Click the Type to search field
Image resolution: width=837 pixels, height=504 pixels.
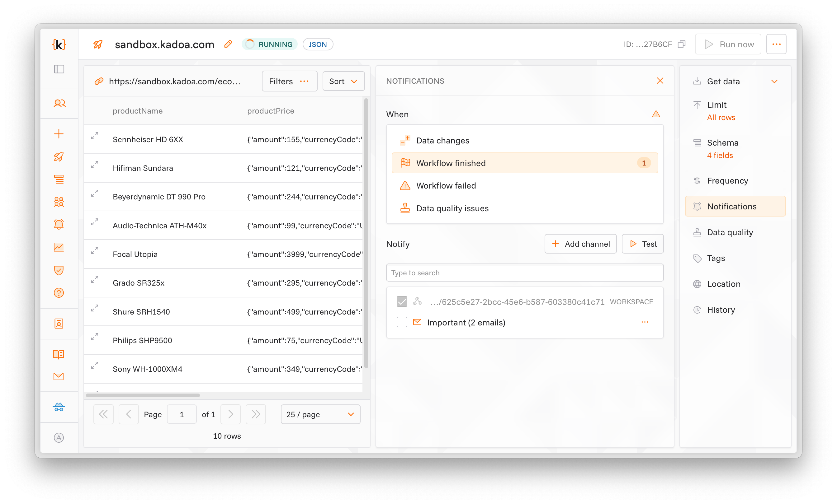(524, 273)
